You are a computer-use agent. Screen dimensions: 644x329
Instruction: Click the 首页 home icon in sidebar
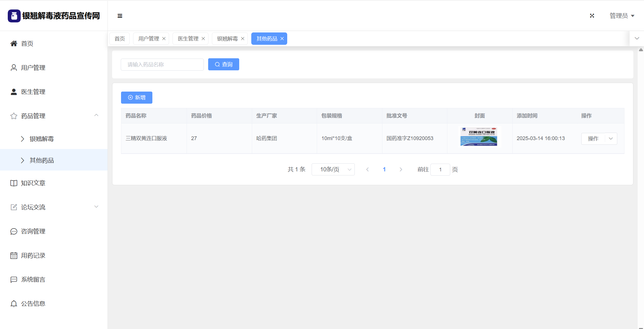pos(14,44)
